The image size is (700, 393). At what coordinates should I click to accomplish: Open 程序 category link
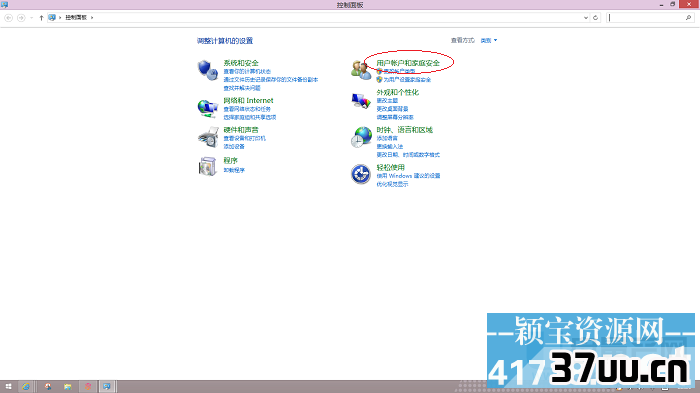click(230, 160)
